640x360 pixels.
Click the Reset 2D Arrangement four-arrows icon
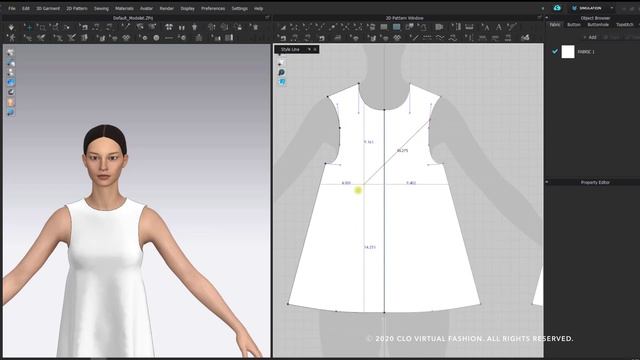169,27
